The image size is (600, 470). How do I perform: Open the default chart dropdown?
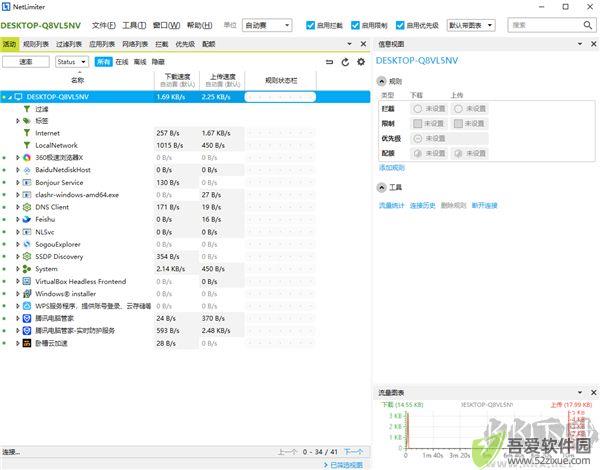pyautogui.click(x=471, y=25)
